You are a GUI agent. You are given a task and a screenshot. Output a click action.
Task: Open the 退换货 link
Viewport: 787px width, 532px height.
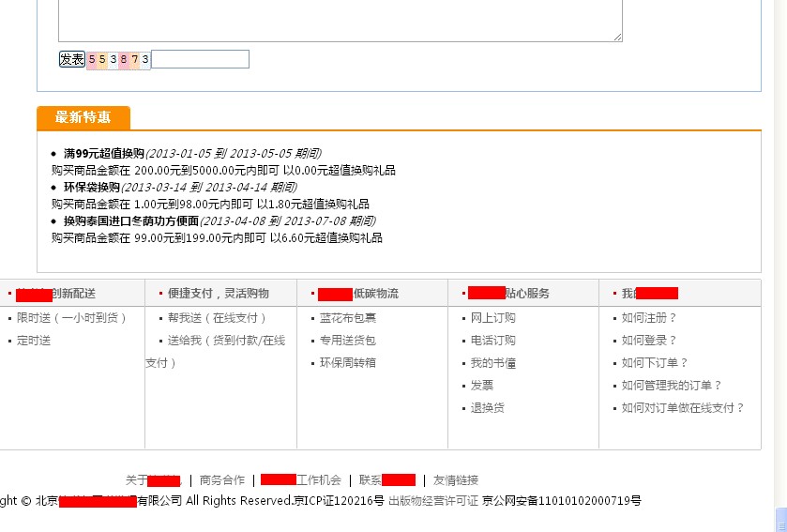[487, 408]
